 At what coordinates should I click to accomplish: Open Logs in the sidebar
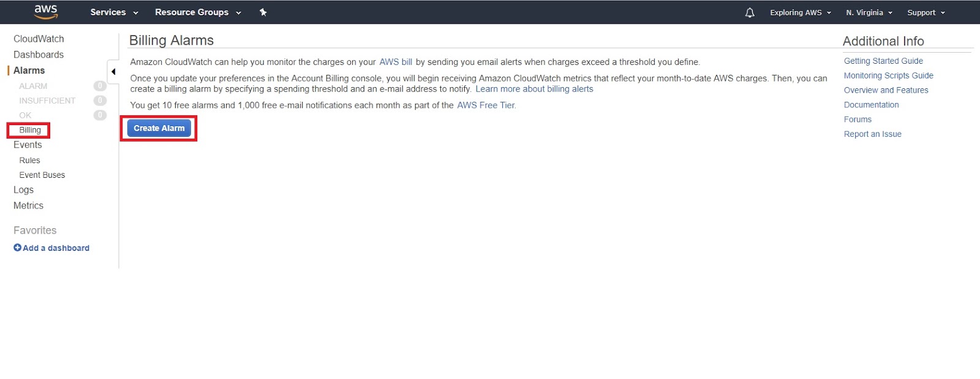(x=23, y=190)
